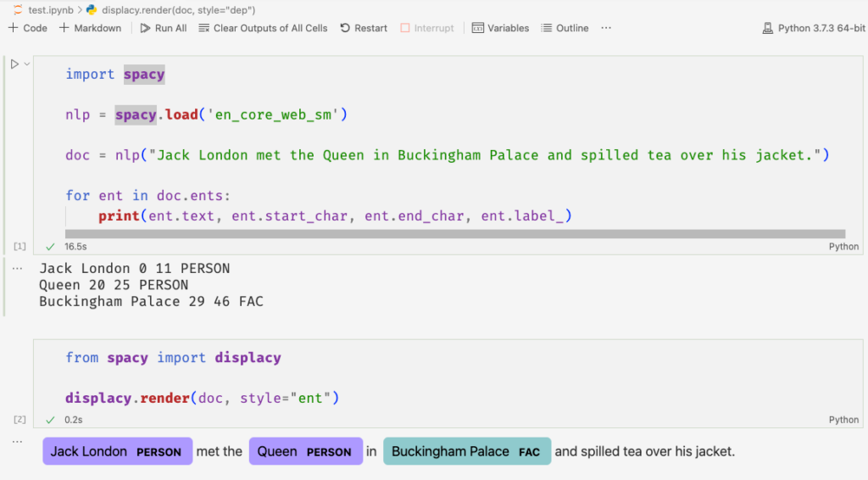The height and width of the screenshot is (480, 868).
Task: Click the teal Buckingham Palace FAC entity highlight
Action: click(x=467, y=451)
